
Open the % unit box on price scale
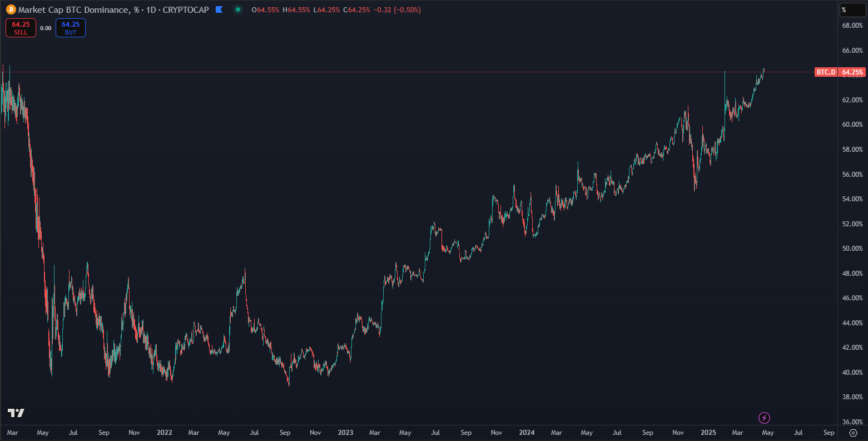pos(852,9)
